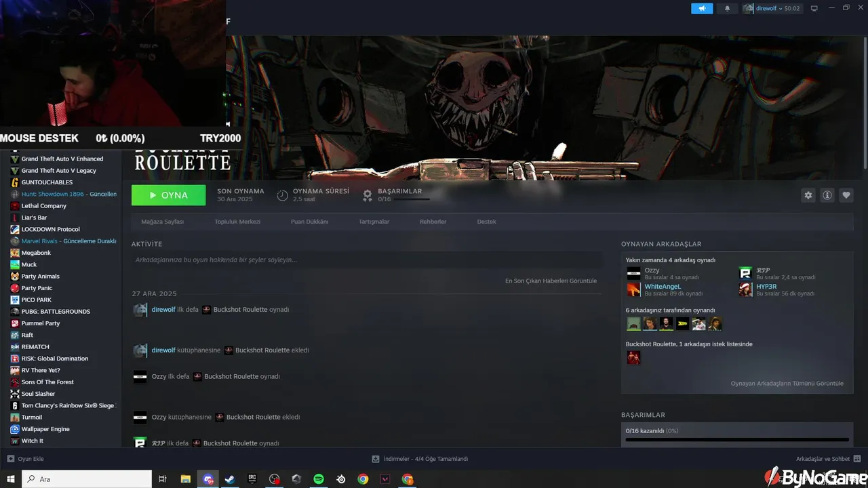Screen dimensions: 868x488
Task: Open Oynayan Arkadaşların Tümünü Görüntüle link
Action: [787, 384]
